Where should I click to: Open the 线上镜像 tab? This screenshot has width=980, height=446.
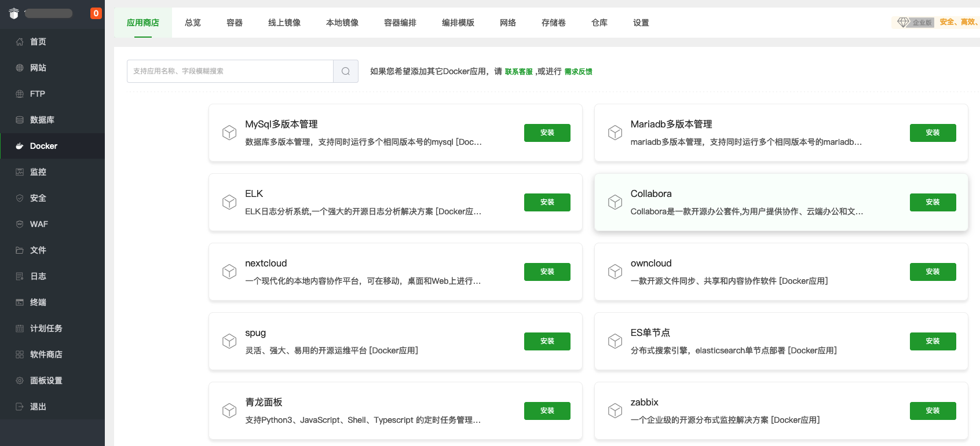point(284,23)
